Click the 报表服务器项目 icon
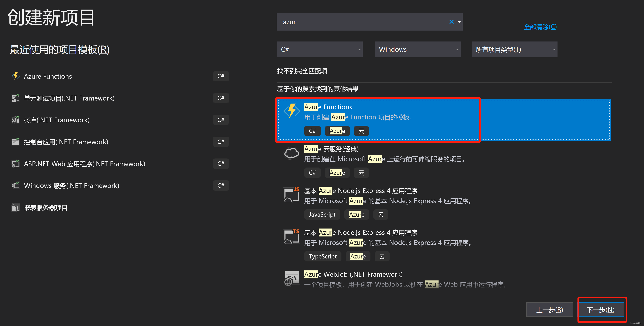Viewport: 644px width, 326px height. point(15,207)
